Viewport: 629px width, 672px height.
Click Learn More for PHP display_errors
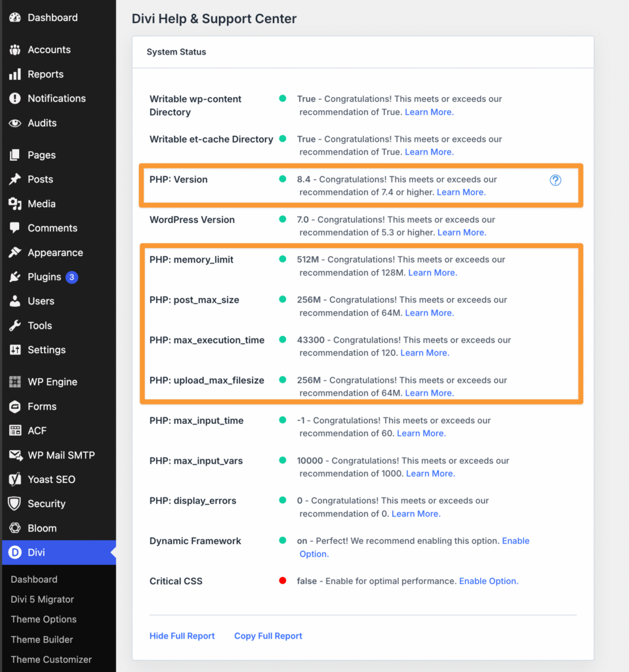click(x=416, y=514)
